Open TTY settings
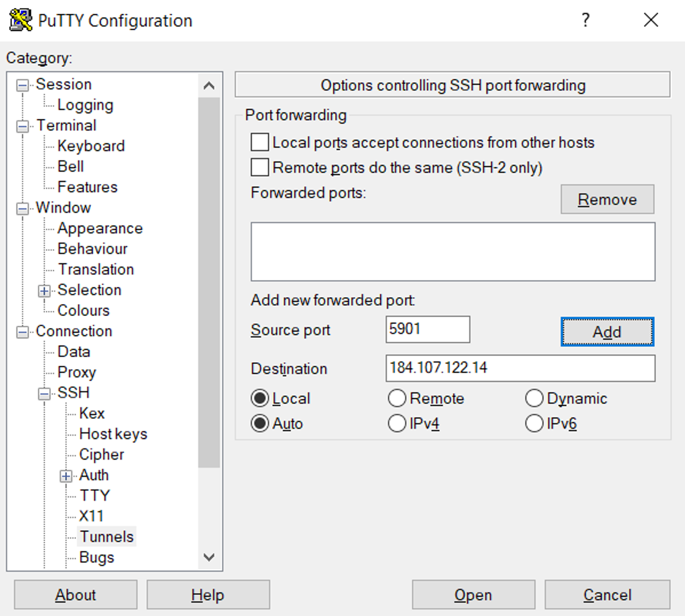Viewport: 685px width, 616px height. (x=94, y=495)
